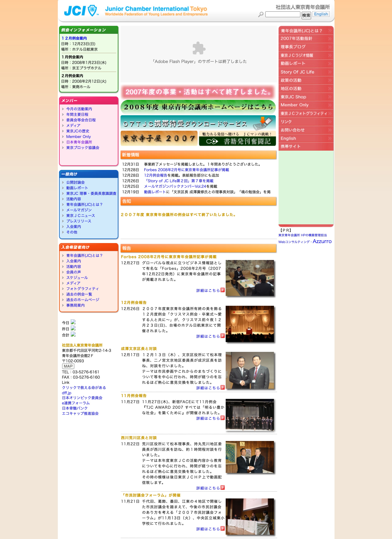Open 理事長ブログ in right menu
Viewport: 392px width, 539px height.
pos(293,47)
